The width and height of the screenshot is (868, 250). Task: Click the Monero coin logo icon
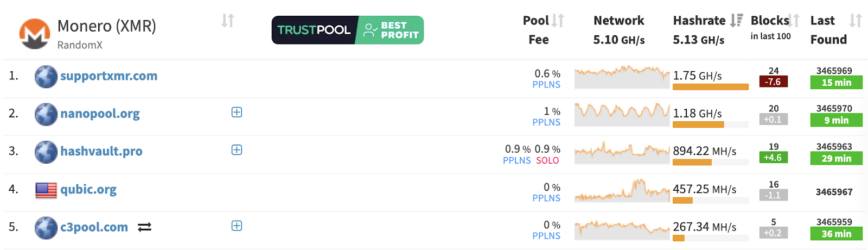pyautogui.click(x=35, y=34)
